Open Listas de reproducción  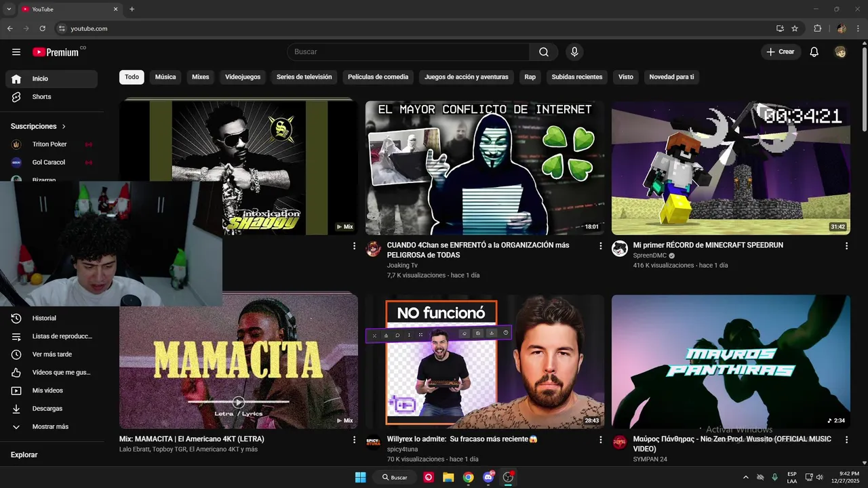52,336
